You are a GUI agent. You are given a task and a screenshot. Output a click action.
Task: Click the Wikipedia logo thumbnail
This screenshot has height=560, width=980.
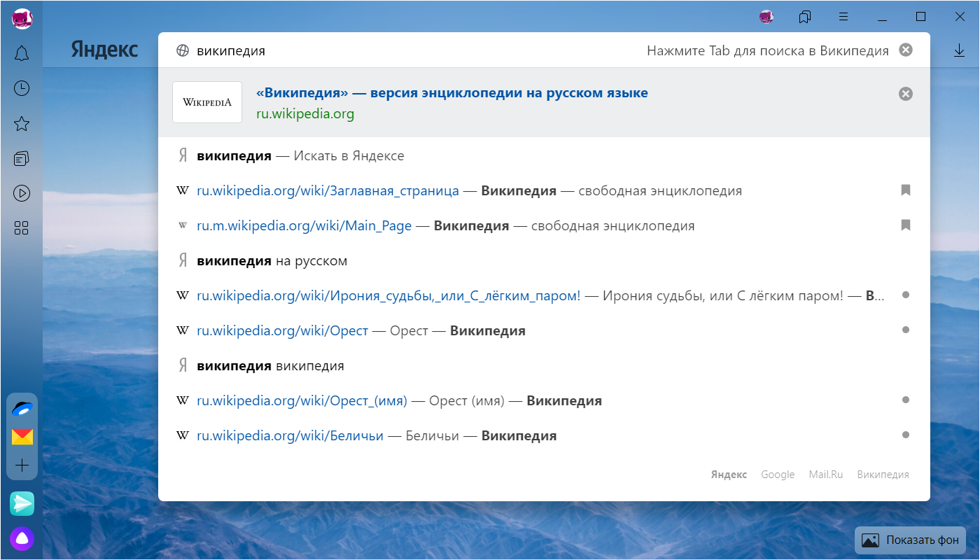pyautogui.click(x=207, y=102)
